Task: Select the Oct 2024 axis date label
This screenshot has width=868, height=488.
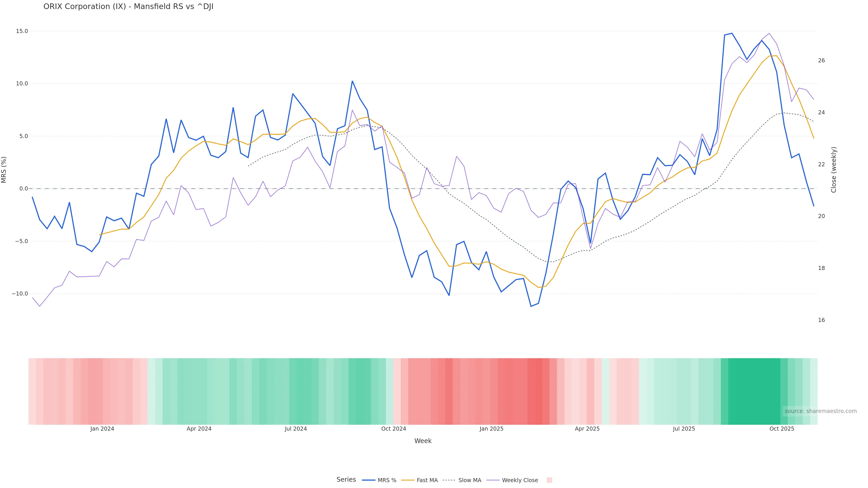Action: pyautogui.click(x=394, y=429)
